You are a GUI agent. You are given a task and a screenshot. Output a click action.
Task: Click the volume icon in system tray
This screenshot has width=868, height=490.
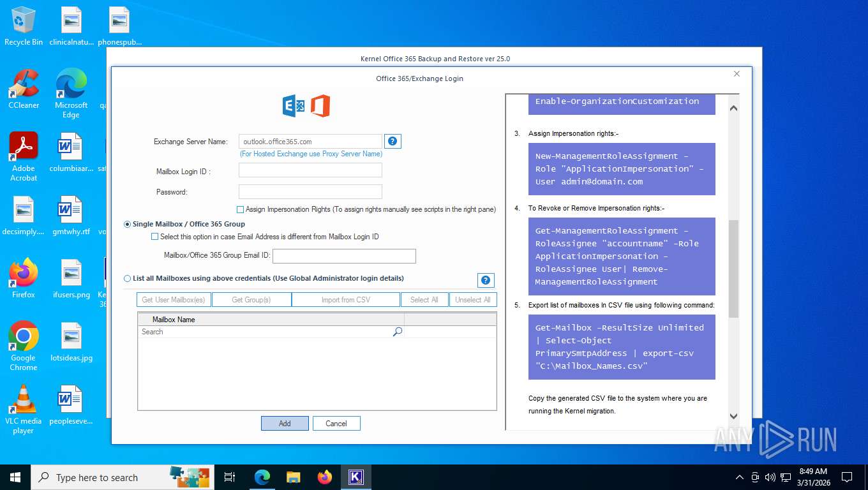770,477
